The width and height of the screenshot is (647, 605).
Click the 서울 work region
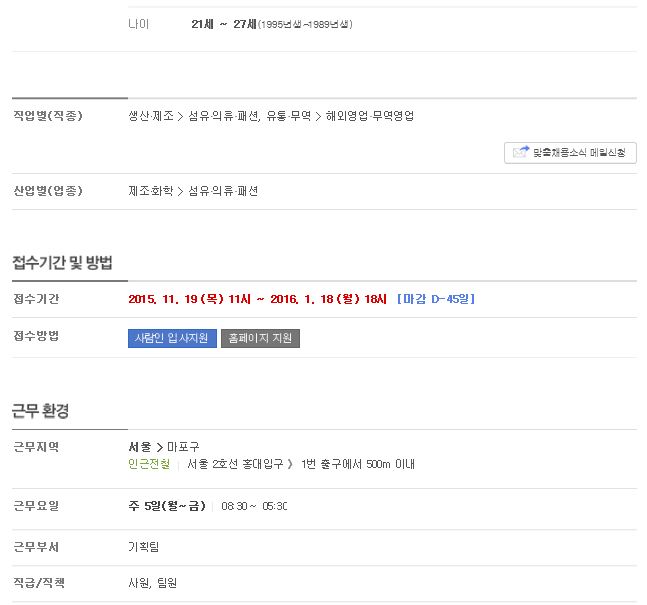point(140,447)
